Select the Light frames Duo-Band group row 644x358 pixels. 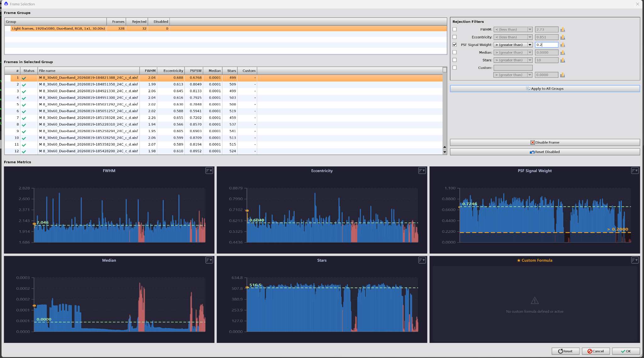225,29
